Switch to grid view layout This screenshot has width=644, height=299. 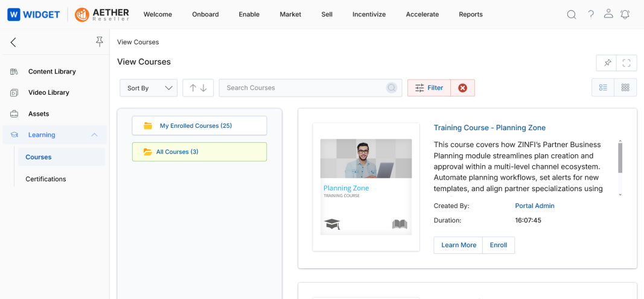(625, 87)
